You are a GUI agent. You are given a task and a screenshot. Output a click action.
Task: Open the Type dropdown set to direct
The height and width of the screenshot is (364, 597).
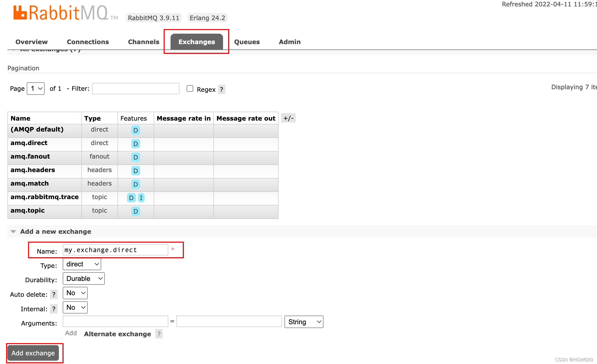pos(82,264)
